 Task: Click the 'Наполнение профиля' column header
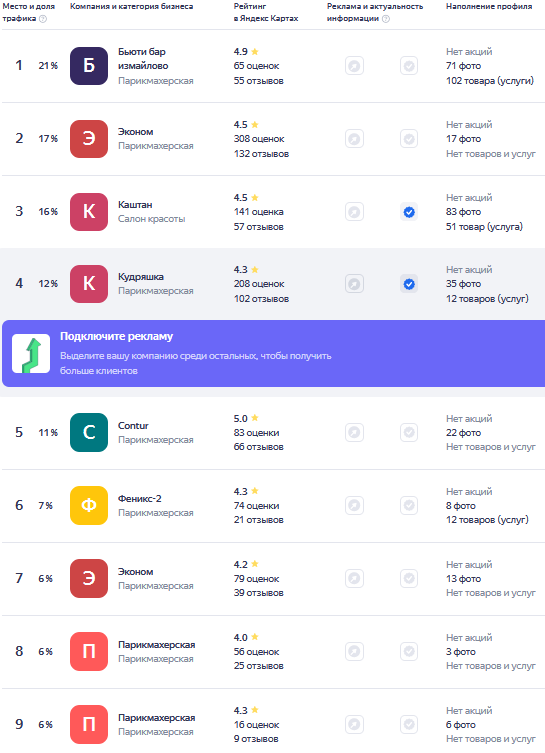489,6
